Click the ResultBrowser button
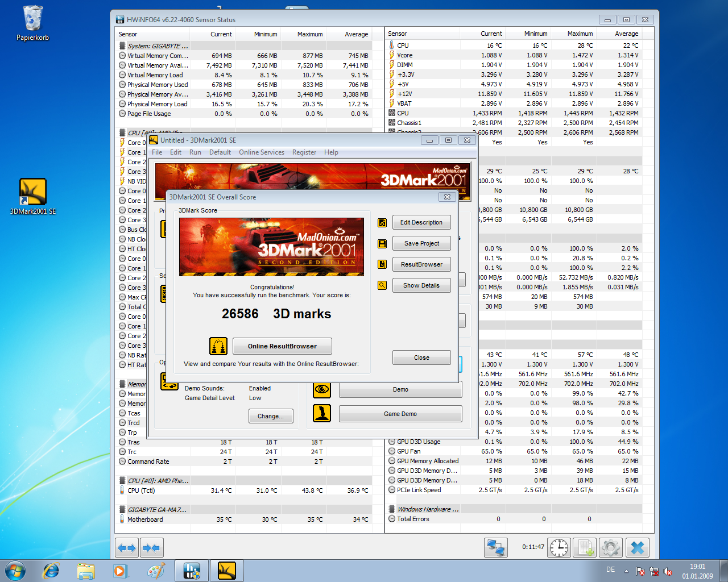The width and height of the screenshot is (728, 582). (421, 264)
